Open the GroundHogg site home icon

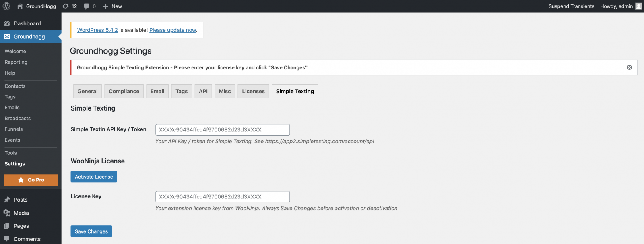20,6
